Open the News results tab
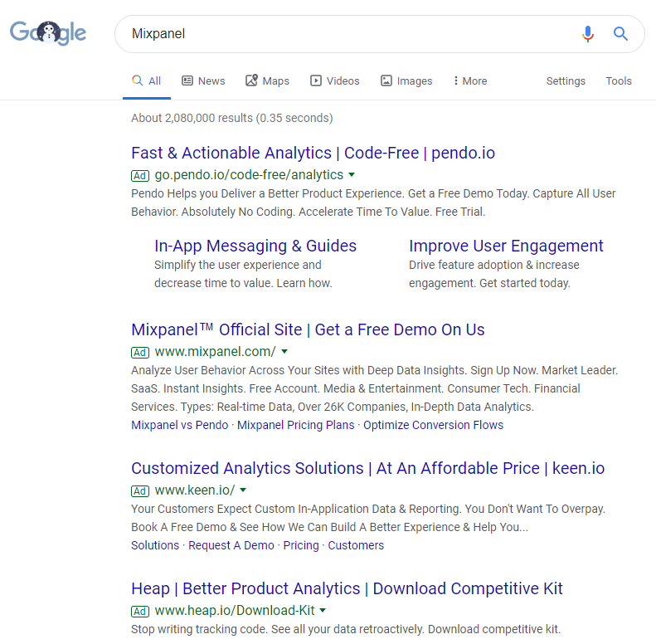The height and width of the screenshot is (644, 656). tap(203, 81)
